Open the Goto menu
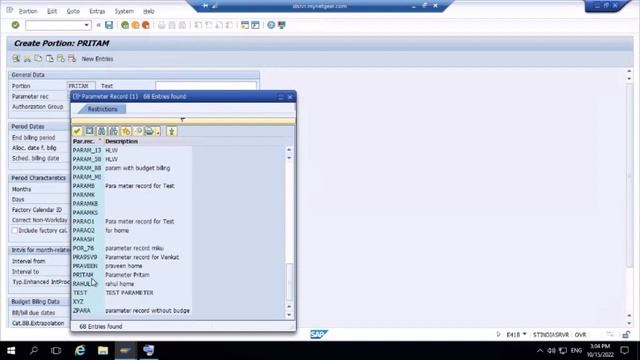This screenshot has height=360, width=640. point(73,11)
